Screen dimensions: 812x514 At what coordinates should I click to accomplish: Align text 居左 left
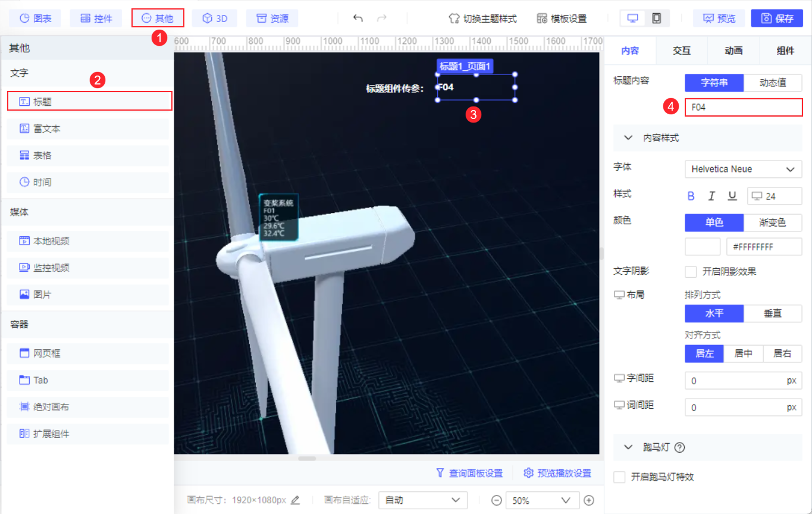coord(704,353)
